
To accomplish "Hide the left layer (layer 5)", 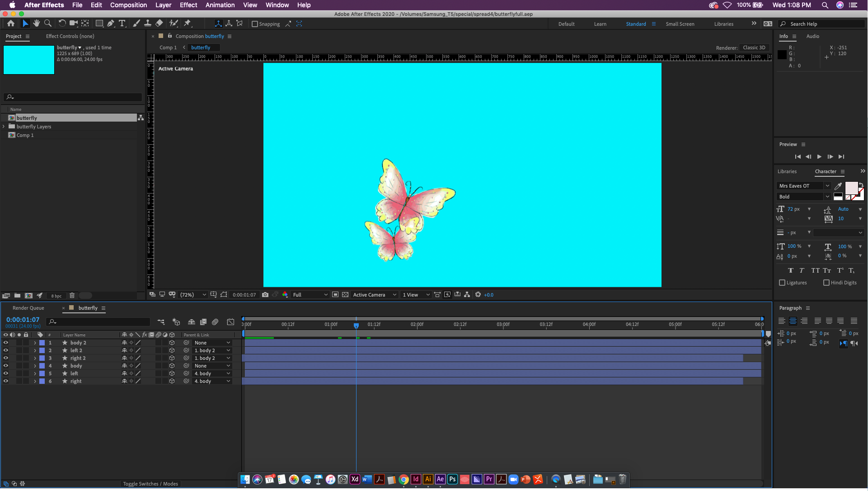I will coord(6,374).
